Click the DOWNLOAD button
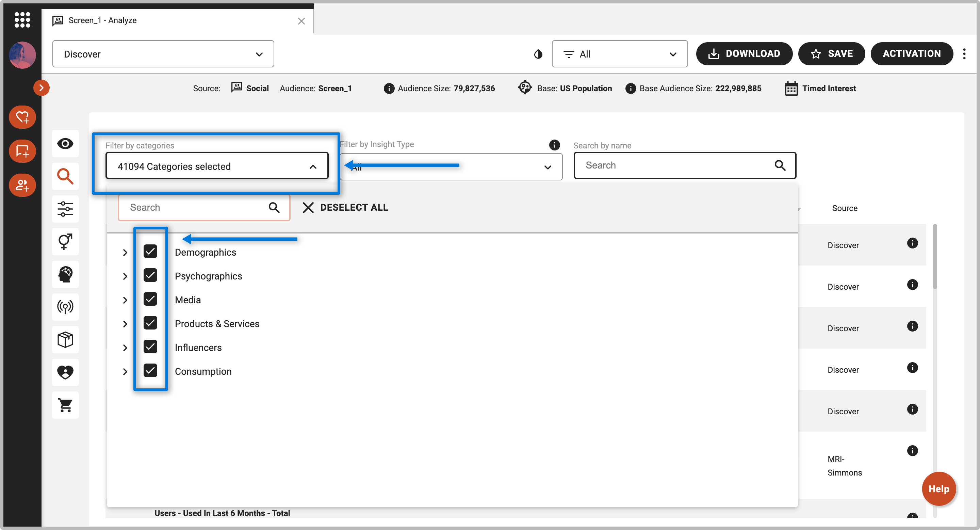 (x=744, y=54)
